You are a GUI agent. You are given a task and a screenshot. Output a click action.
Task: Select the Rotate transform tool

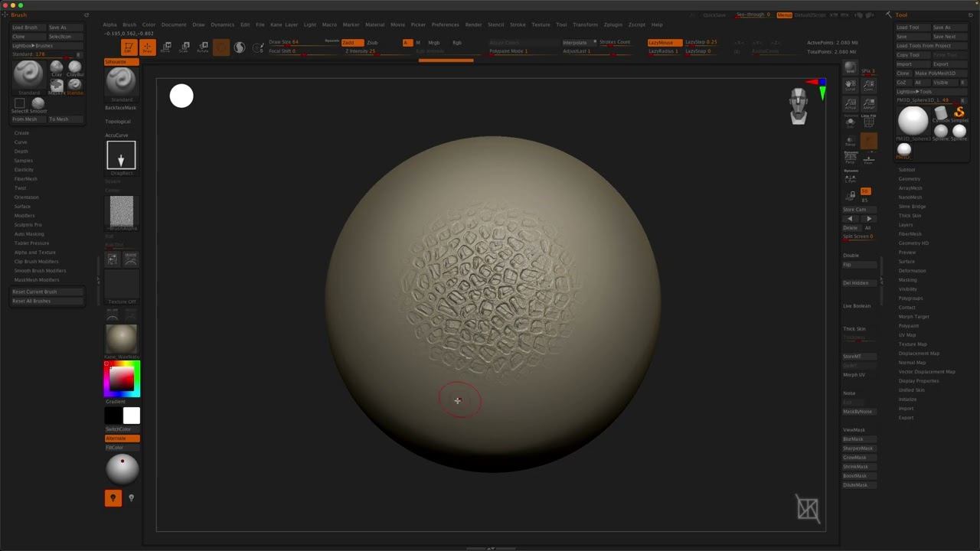tap(203, 47)
